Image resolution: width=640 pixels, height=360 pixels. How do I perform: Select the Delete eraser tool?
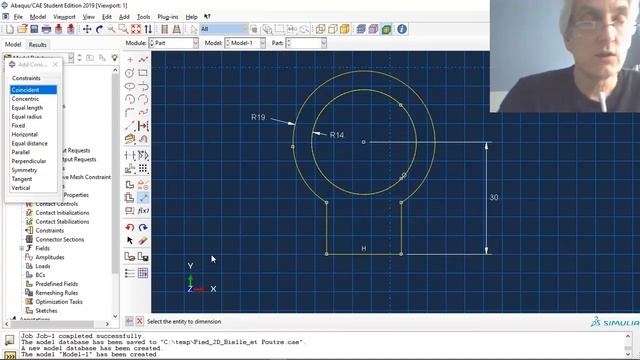tap(143, 240)
